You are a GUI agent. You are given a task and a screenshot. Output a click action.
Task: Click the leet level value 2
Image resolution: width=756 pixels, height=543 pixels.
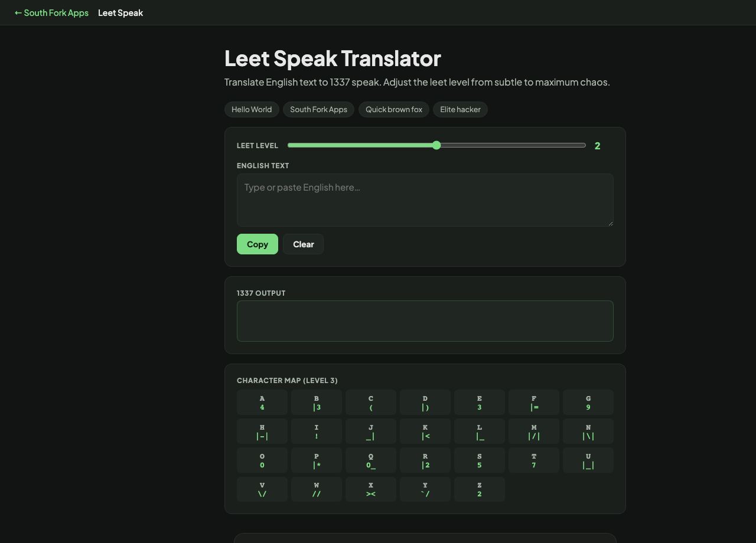[598, 146]
